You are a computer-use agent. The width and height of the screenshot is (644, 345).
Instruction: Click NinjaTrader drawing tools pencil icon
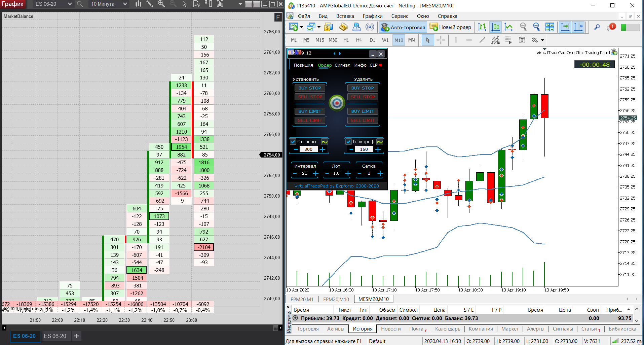(x=150, y=4)
